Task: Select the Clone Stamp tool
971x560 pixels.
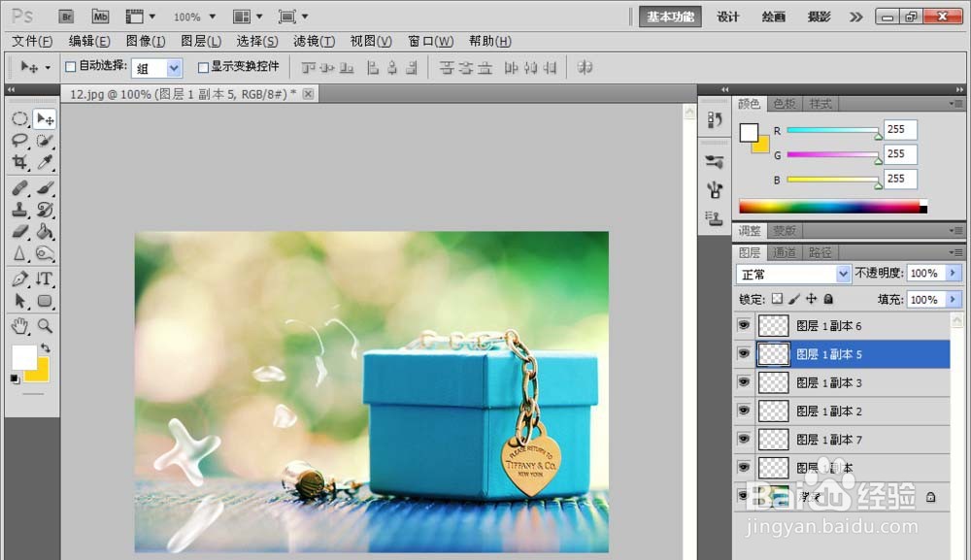Action: click(x=19, y=209)
